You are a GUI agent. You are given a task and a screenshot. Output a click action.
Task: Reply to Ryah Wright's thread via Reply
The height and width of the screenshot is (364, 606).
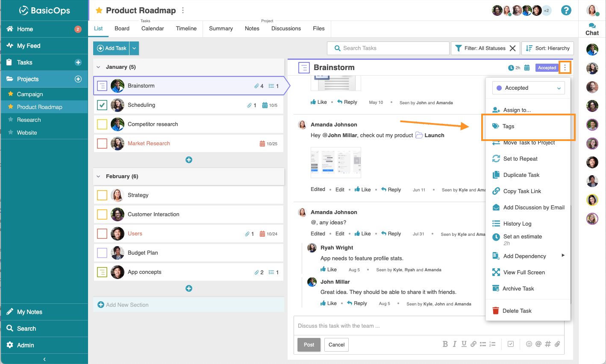pos(357,303)
